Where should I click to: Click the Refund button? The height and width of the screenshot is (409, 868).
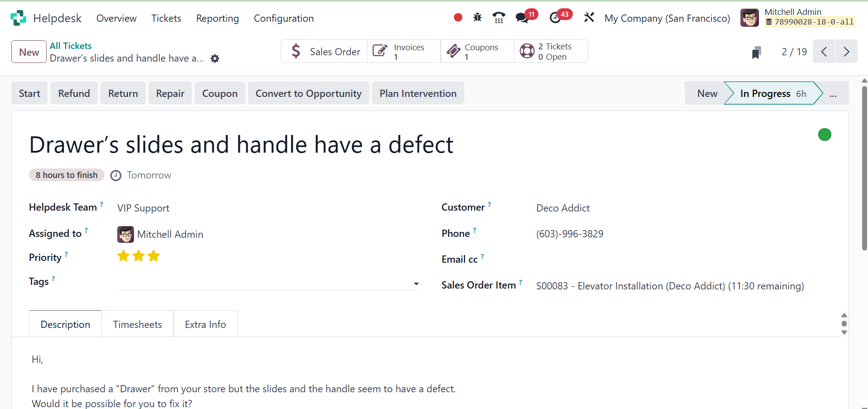[x=74, y=93]
